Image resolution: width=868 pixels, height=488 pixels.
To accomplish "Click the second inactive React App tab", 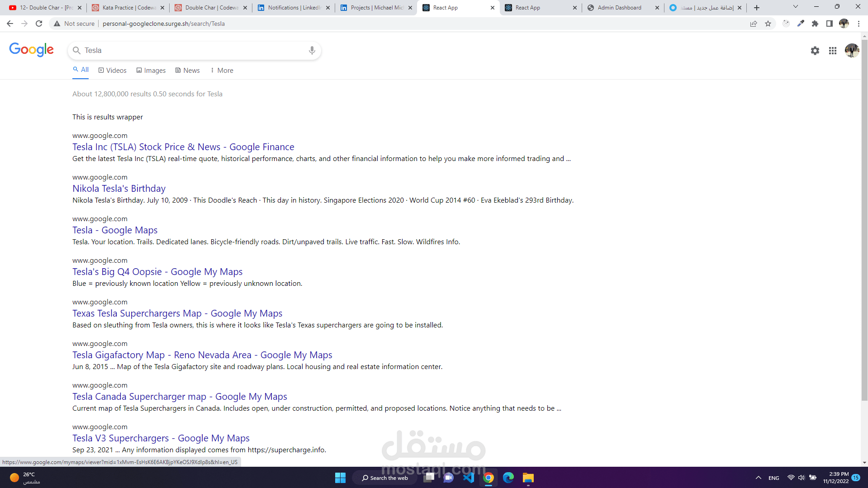I will 541,8.
